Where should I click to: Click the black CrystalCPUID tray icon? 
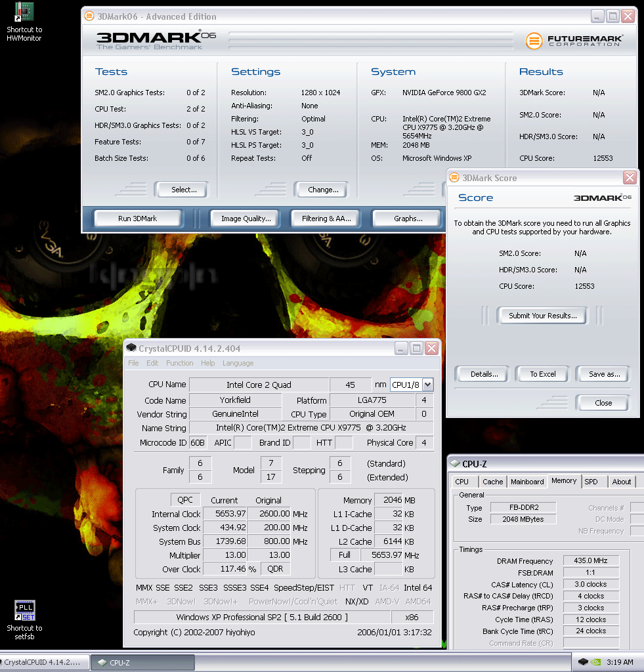tap(583, 661)
